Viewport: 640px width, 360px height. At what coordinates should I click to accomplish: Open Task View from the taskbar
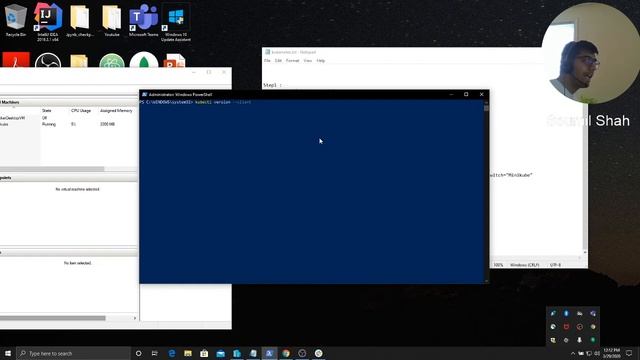coord(155,353)
